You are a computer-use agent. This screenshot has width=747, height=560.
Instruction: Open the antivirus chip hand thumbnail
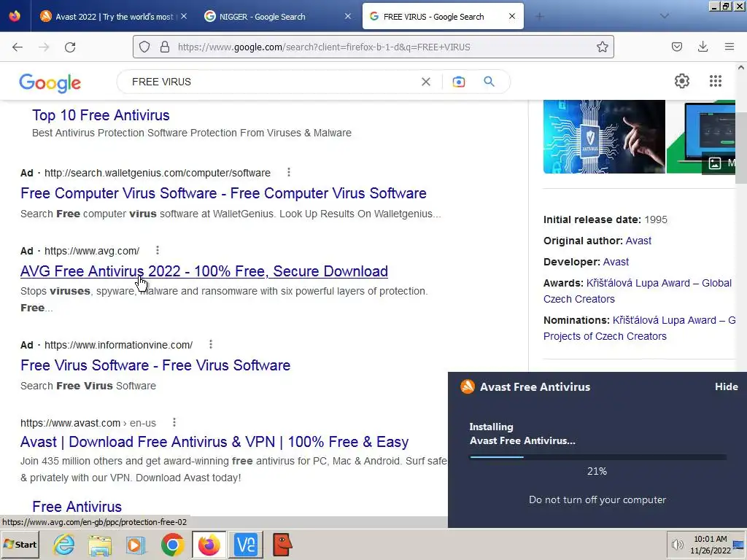[x=604, y=136]
